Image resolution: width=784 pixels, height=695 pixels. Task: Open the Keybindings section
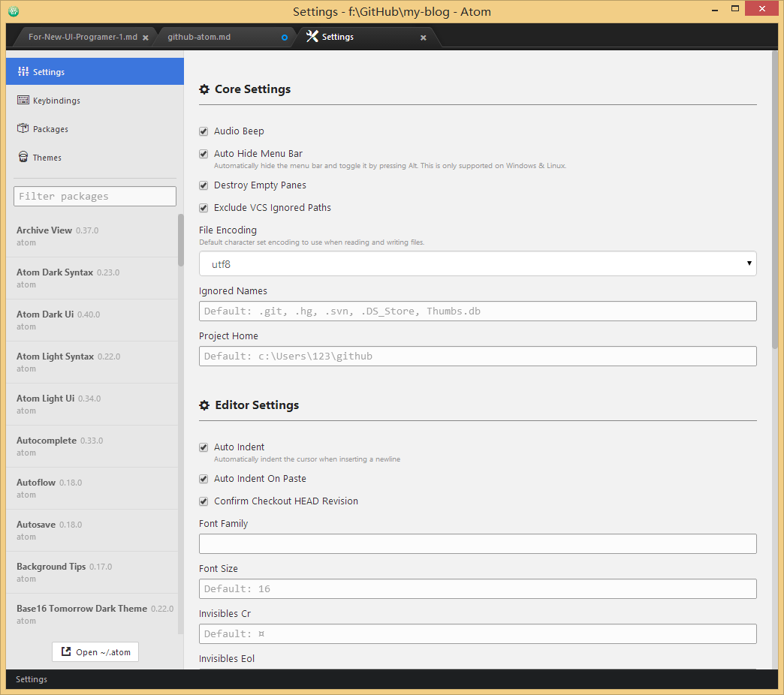point(95,100)
